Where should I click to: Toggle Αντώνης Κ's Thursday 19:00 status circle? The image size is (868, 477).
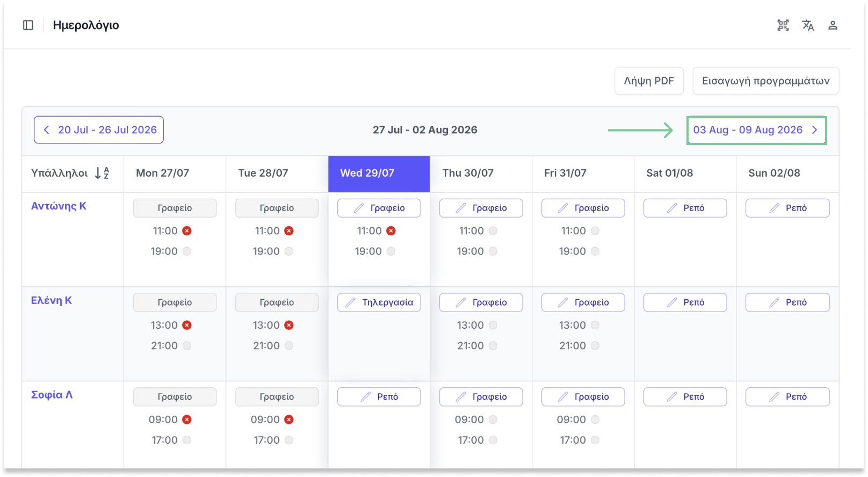tap(493, 251)
